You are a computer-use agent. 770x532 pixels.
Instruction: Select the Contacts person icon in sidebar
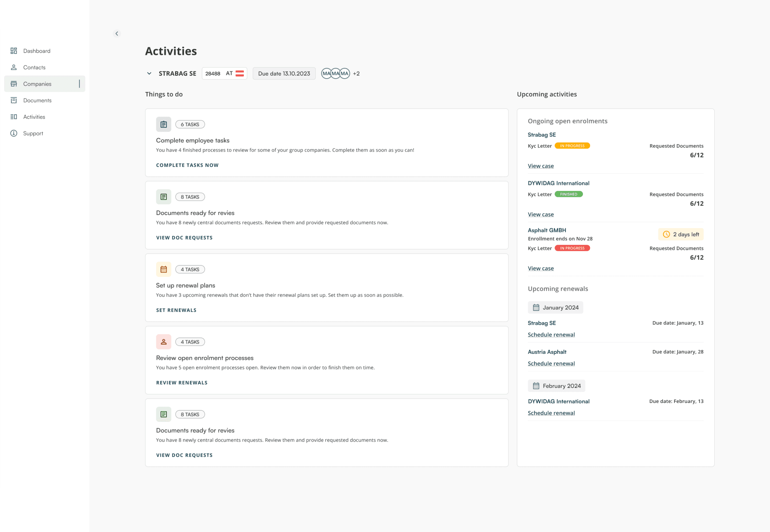tap(14, 67)
